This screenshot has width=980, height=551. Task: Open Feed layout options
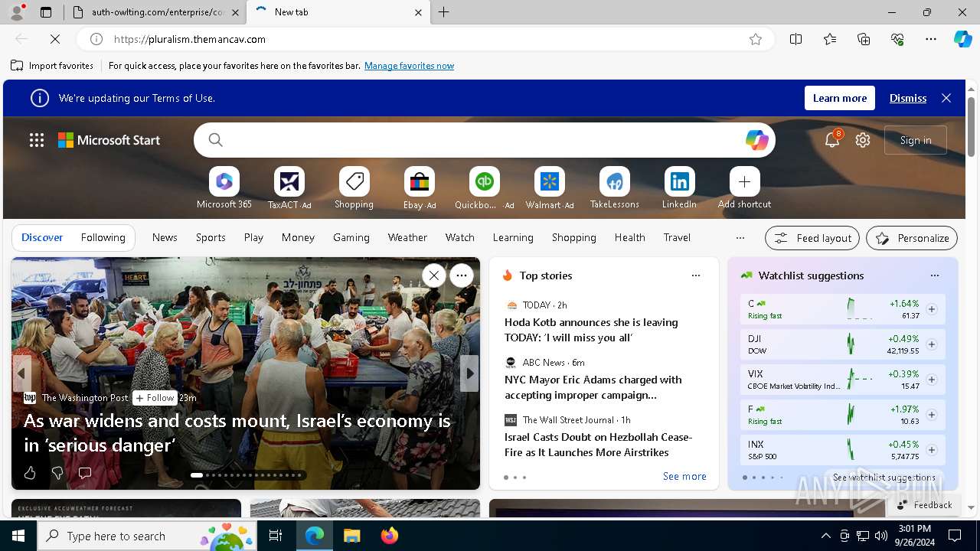[x=812, y=238]
